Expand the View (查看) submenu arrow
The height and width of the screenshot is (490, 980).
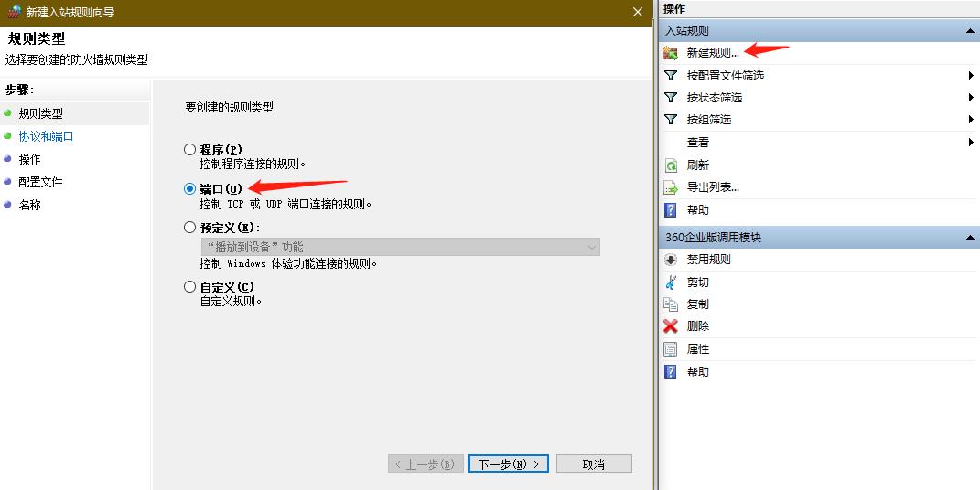pyautogui.click(x=970, y=143)
